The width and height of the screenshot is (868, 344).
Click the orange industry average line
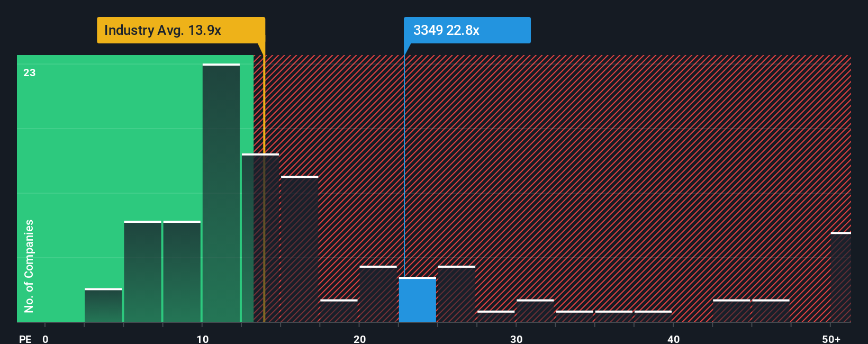(264, 183)
